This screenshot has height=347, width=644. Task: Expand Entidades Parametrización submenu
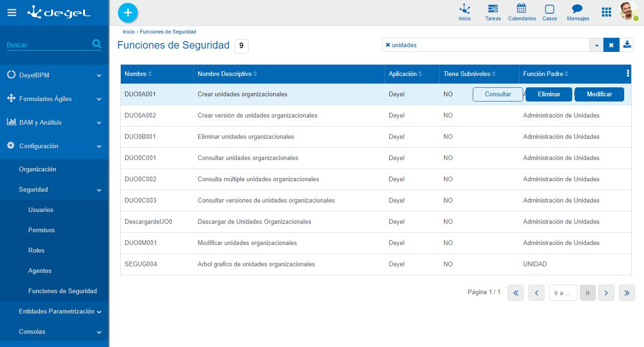point(54,312)
